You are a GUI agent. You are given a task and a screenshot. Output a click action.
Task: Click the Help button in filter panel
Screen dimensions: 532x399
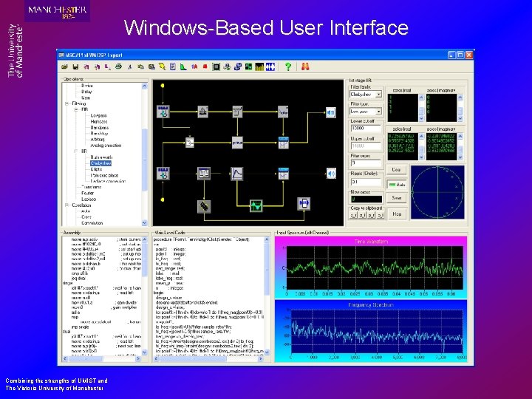tap(397, 214)
